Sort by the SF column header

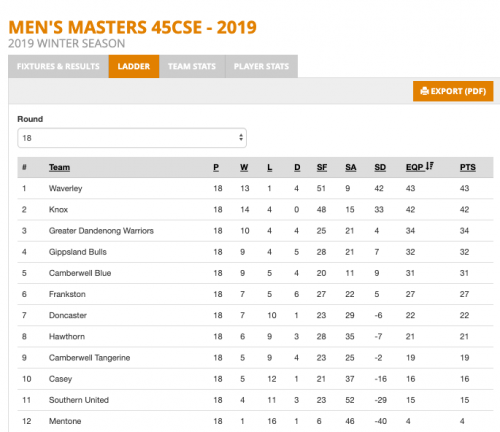pyautogui.click(x=322, y=167)
